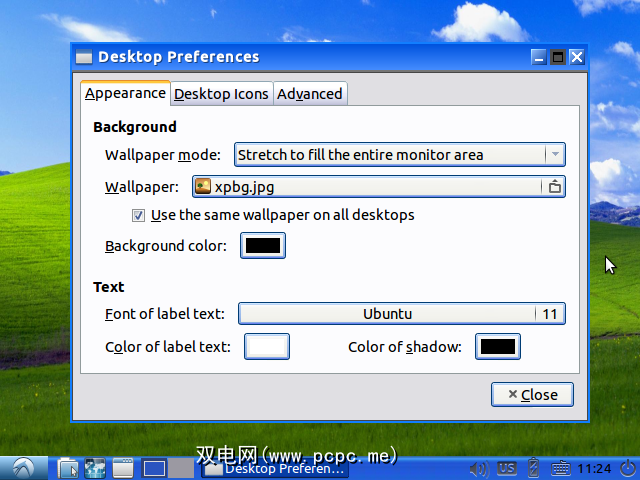Viewport: 640px width, 480px height.
Task: Switch to first workspace in pager
Action: coord(154,468)
